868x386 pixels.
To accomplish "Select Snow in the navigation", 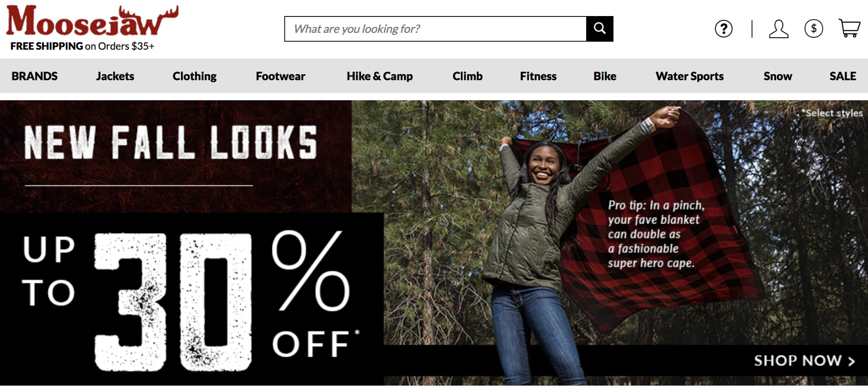I will tap(778, 76).
